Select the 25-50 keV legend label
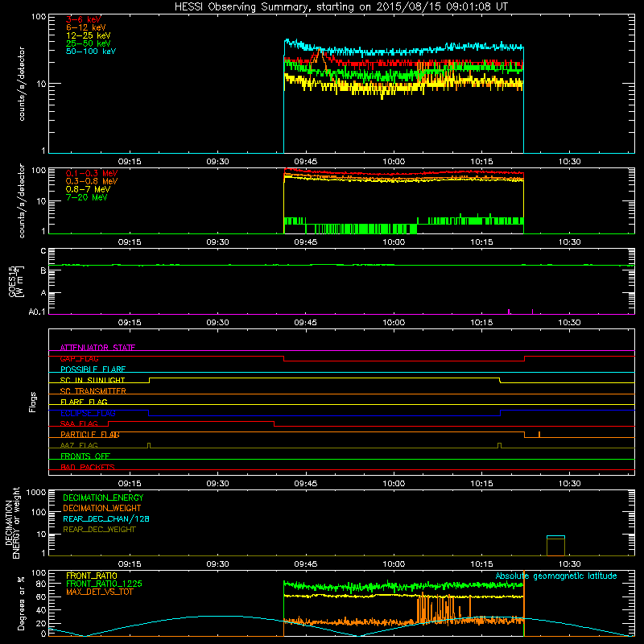This screenshot has height=644, width=644. tap(89, 43)
